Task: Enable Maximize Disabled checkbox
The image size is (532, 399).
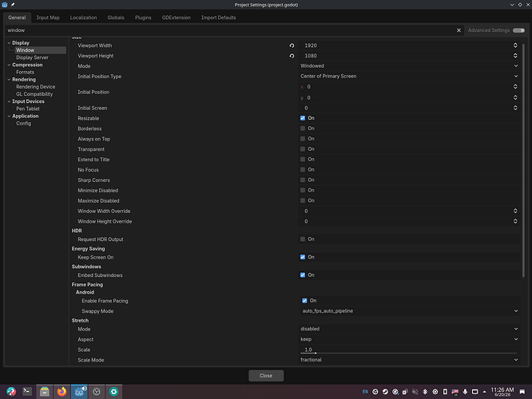Action: 303,200
